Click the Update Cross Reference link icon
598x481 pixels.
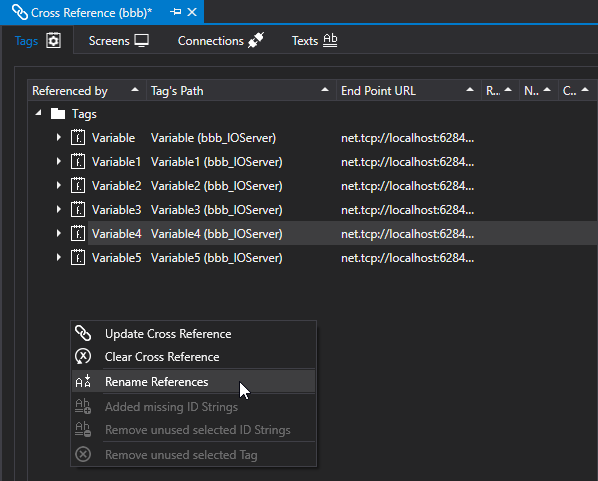click(83, 333)
